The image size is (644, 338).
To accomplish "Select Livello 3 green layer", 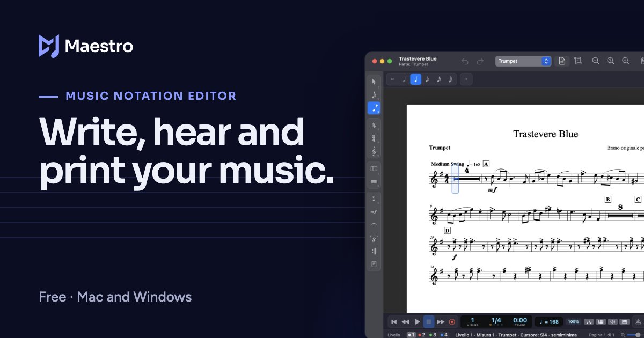I will pos(433,335).
